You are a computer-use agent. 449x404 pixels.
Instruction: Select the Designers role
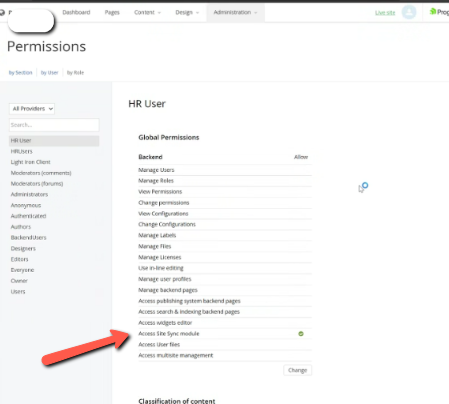[x=23, y=248]
